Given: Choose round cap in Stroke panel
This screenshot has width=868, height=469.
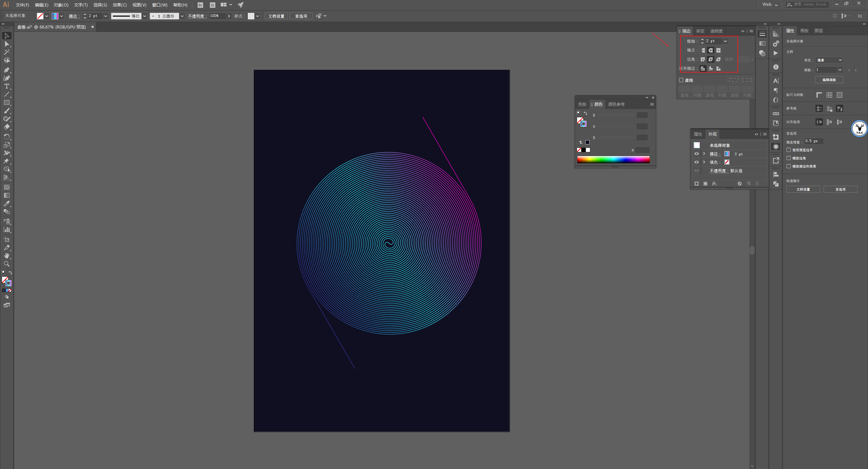Looking at the screenshot, I should (x=711, y=50).
